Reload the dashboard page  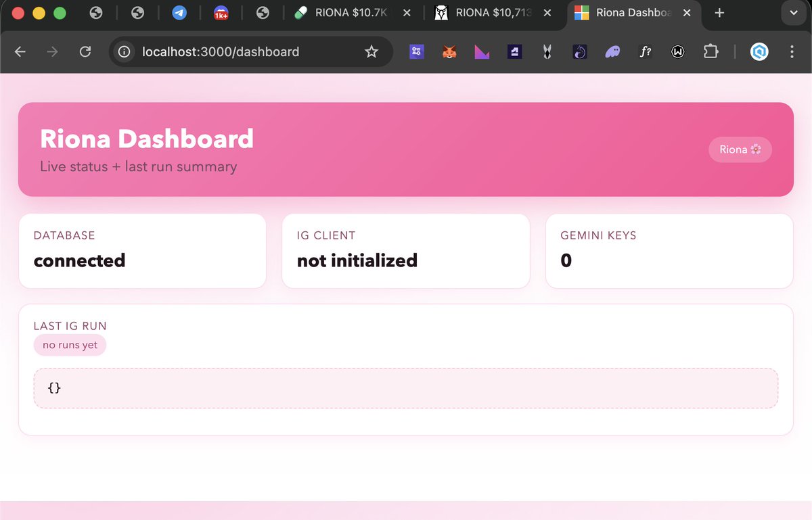tap(85, 51)
